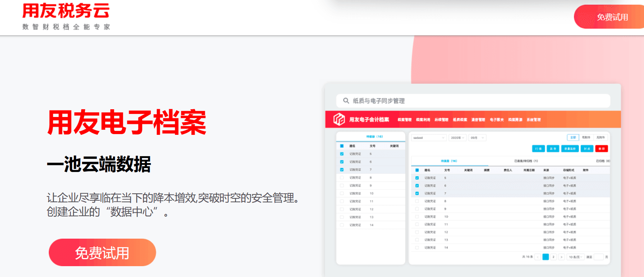The width and height of the screenshot is (644, 277).
Task: Expand the 10条/页 page-size dropdown
Action: coord(575,257)
